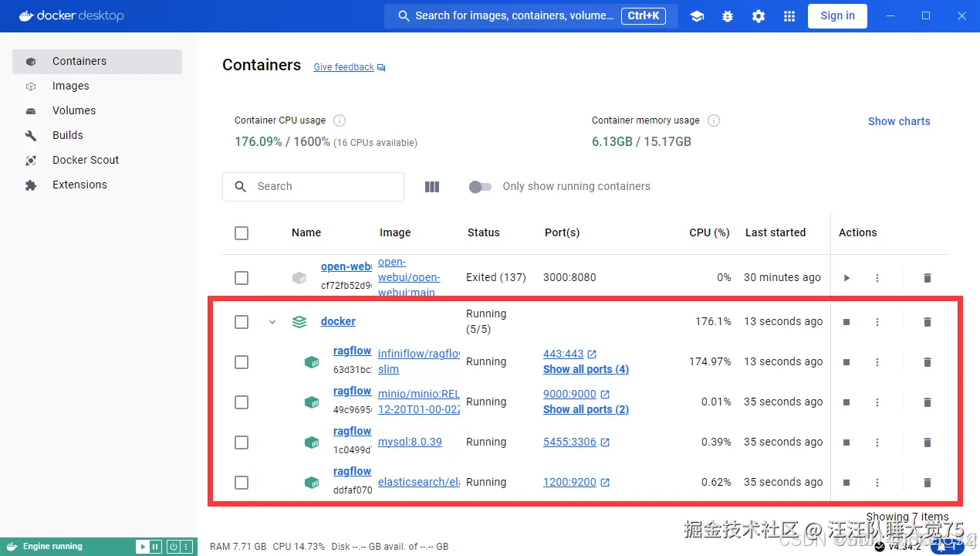This screenshot has width=980, height=556.
Task: Open more options for the infiniflow/ragflow row
Action: click(877, 362)
